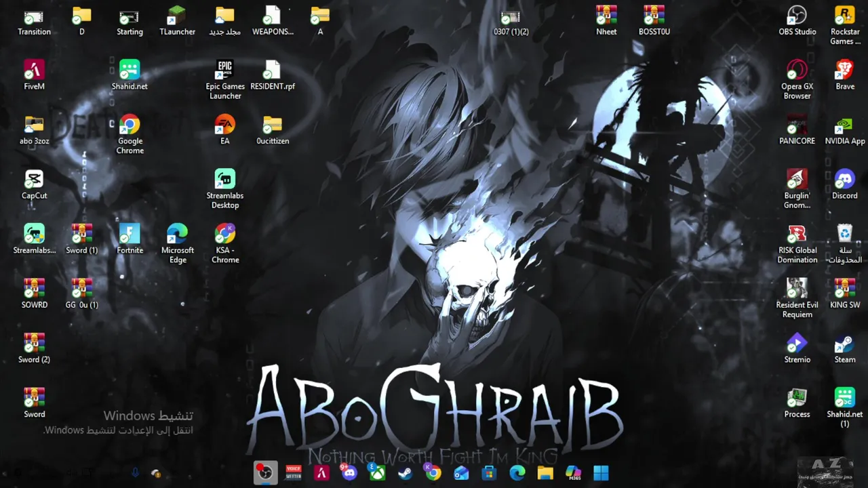This screenshot has width=868, height=488.
Task: Launch Google Chrome desktop shortcut
Action: click(x=130, y=135)
